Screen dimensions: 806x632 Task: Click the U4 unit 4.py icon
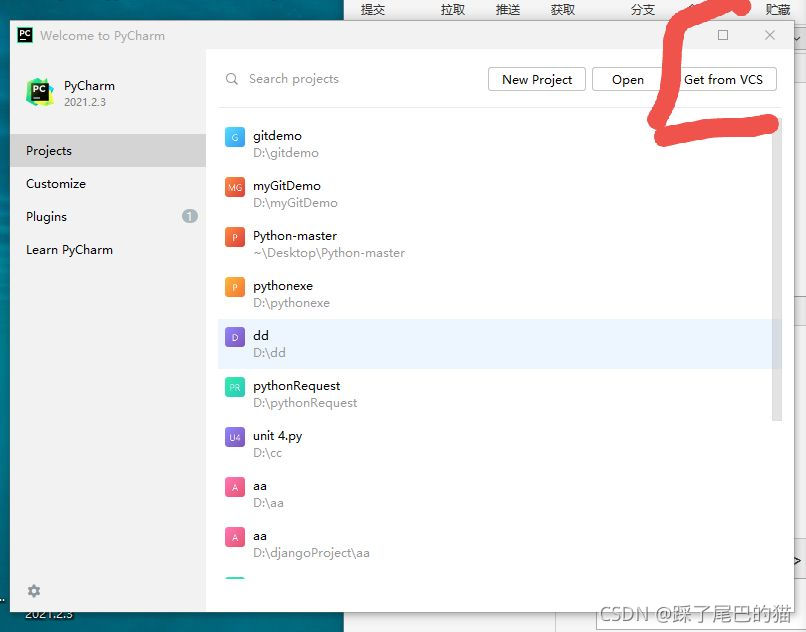pos(235,437)
